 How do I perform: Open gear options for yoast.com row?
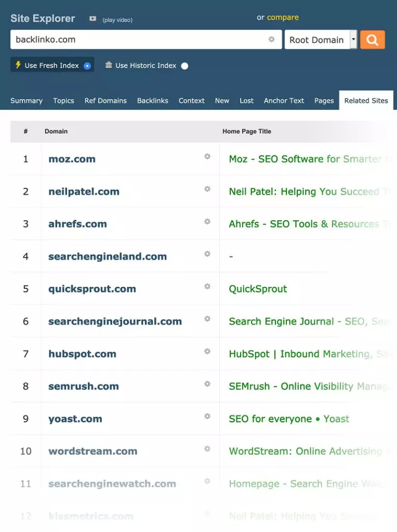pos(207,416)
